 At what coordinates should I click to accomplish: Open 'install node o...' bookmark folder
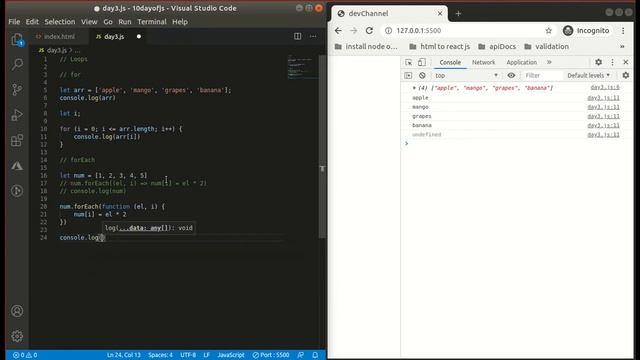click(366, 47)
